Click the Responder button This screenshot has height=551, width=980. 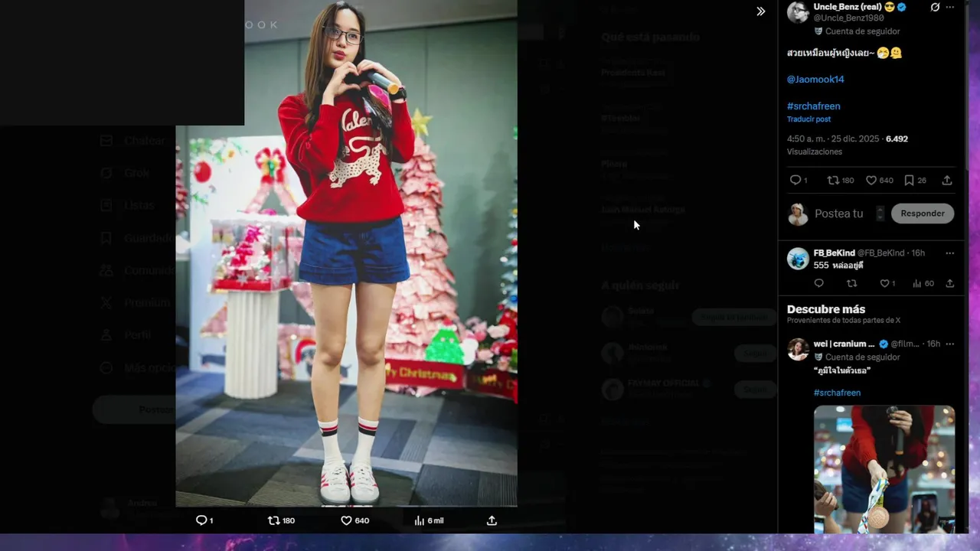point(922,214)
